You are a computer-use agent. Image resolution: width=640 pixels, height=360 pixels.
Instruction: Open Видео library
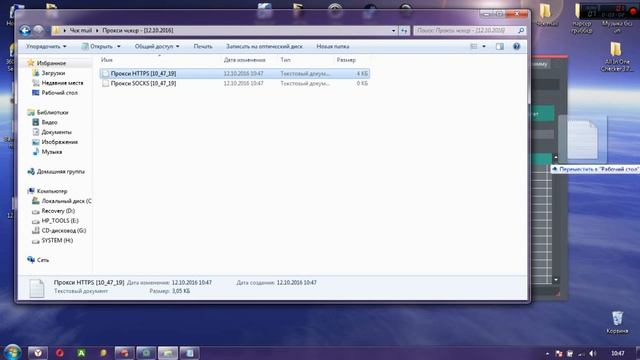pyautogui.click(x=49, y=122)
